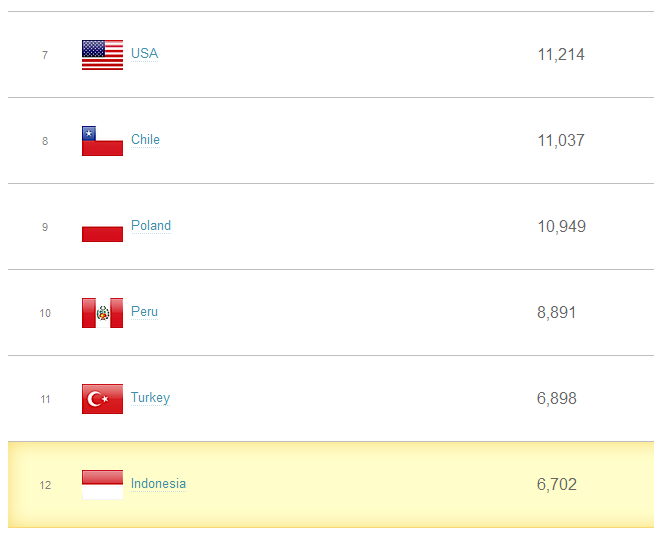Open the Turkey country link

click(150, 398)
